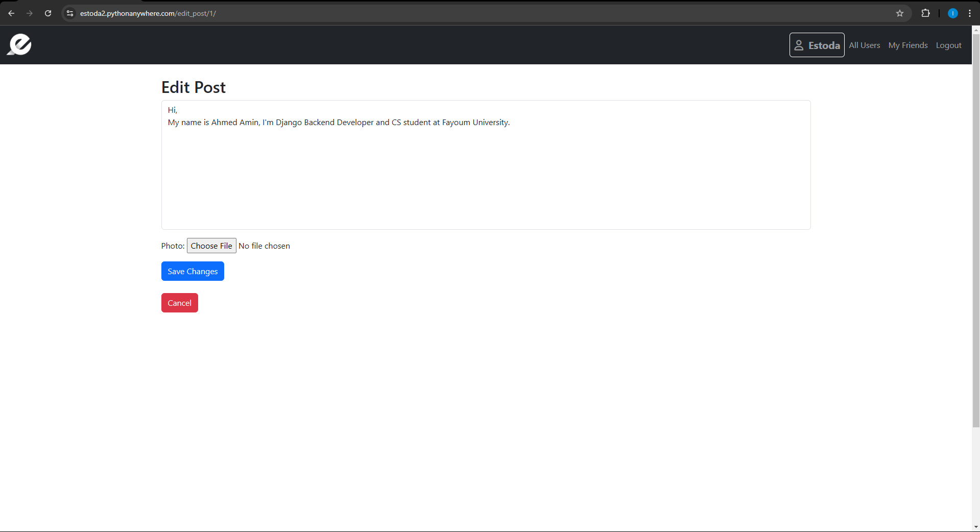Click the 'No file chosen' text
This screenshot has width=980, height=532.
point(264,246)
